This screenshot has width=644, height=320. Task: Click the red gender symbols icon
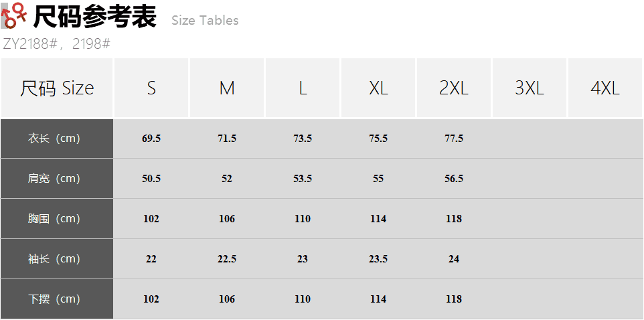(x=15, y=15)
